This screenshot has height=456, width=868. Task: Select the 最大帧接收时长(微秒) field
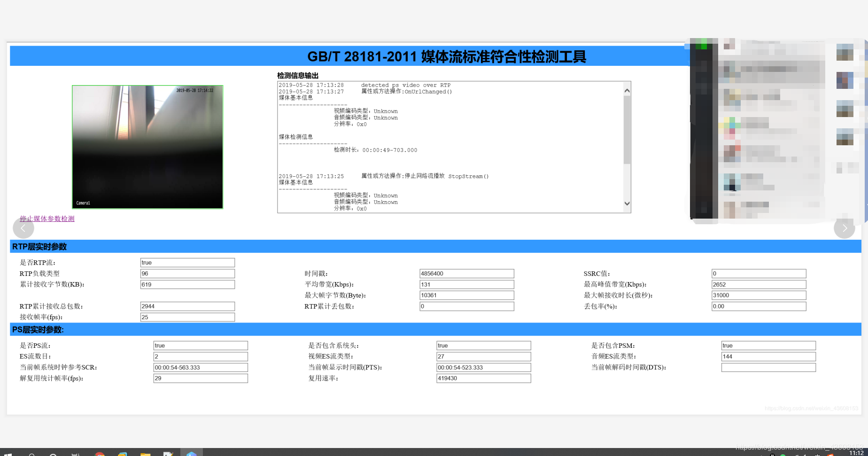(x=759, y=295)
